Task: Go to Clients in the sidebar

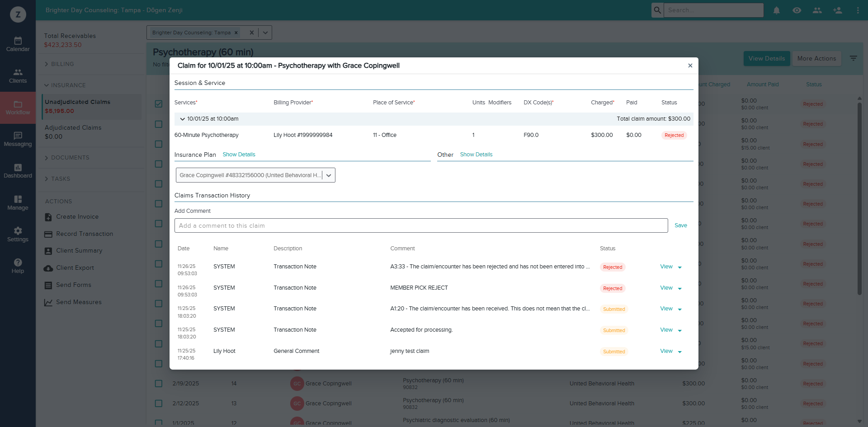Action: (18, 76)
